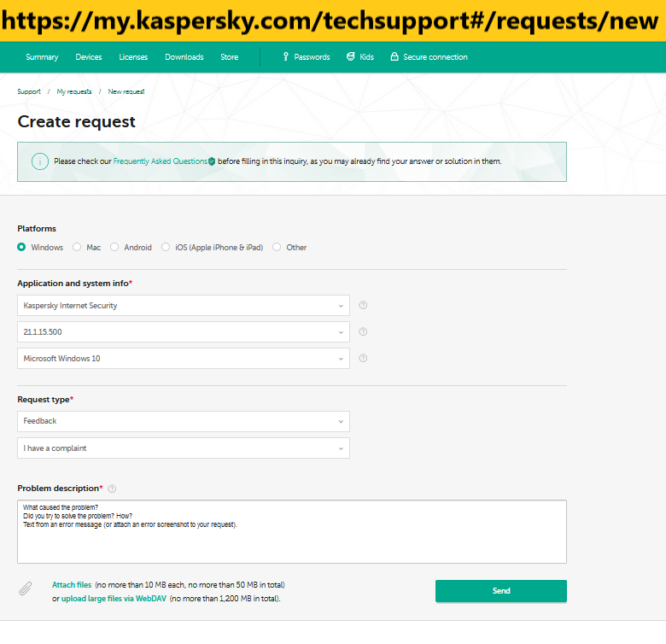Click inside the Problem description text area
The width and height of the screenshot is (666, 644).
coord(292,532)
